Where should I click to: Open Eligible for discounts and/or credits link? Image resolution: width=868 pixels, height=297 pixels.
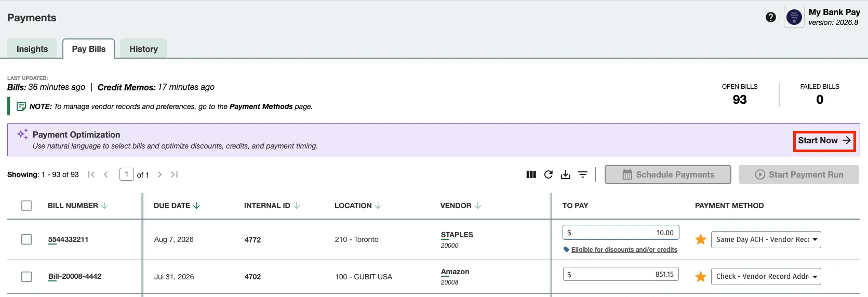click(624, 250)
